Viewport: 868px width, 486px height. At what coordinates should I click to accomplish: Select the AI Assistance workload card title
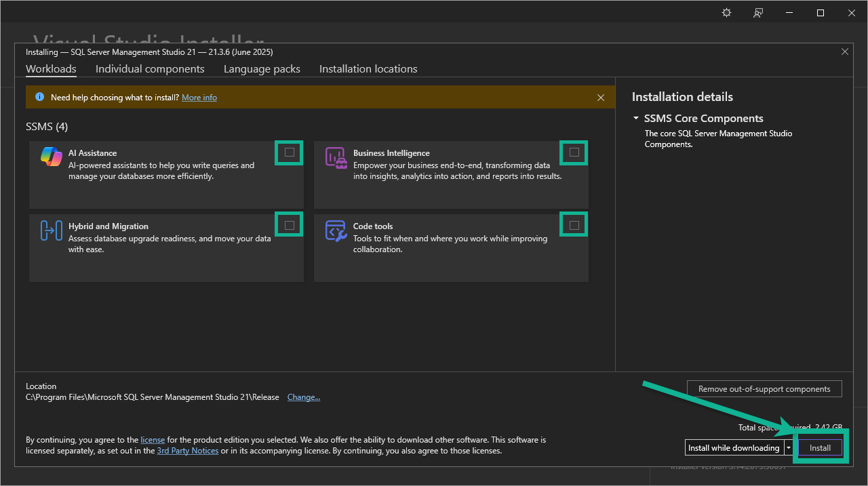point(93,153)
